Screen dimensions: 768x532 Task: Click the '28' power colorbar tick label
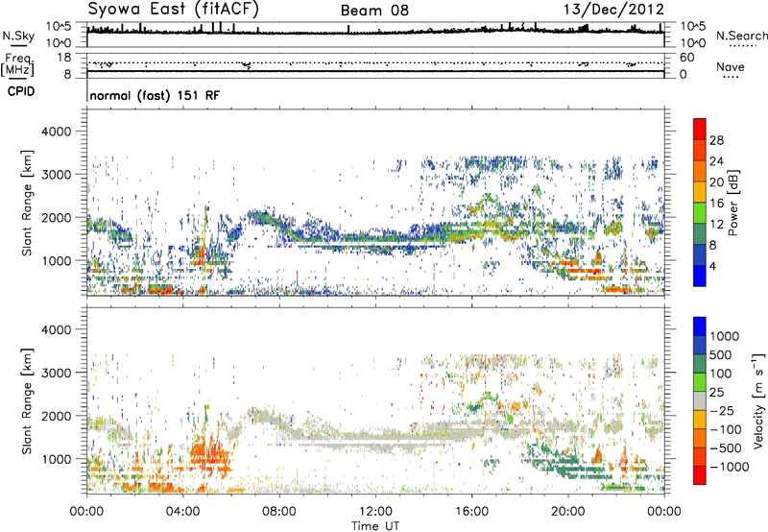(716, 140)
